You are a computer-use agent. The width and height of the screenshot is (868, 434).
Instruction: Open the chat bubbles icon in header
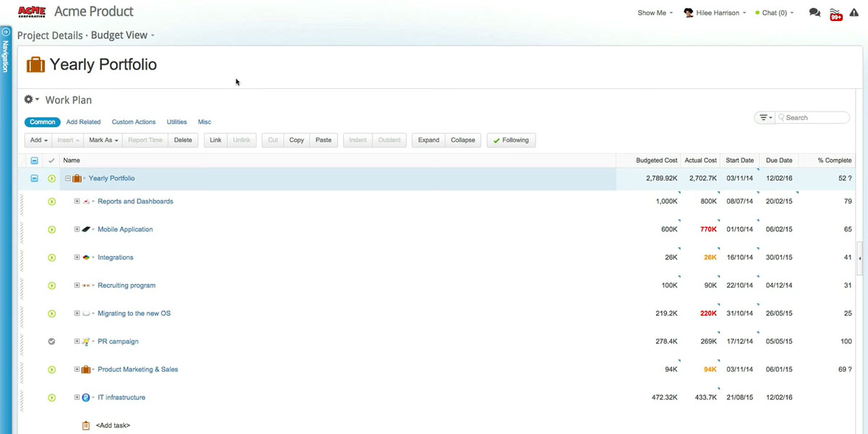click(814, 12)
